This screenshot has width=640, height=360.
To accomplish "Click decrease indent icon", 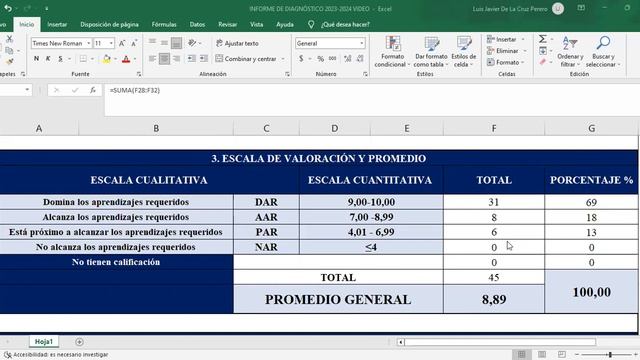I will [x=191, y=59].
